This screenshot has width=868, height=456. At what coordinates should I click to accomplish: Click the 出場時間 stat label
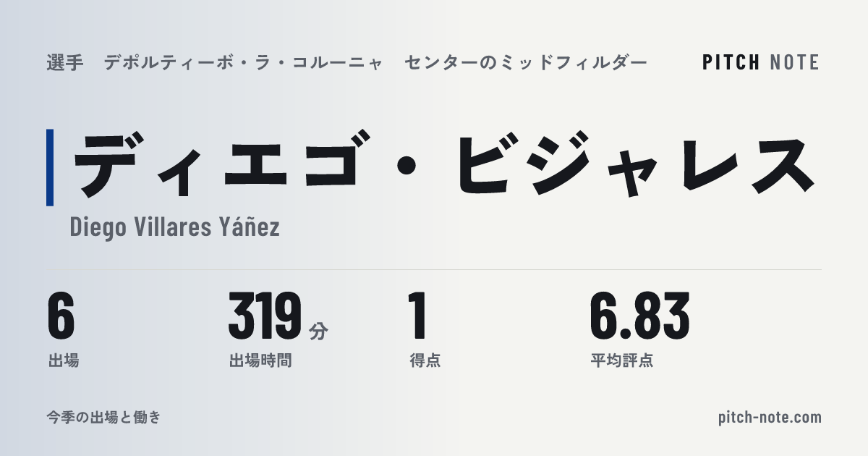click(260, 360)
